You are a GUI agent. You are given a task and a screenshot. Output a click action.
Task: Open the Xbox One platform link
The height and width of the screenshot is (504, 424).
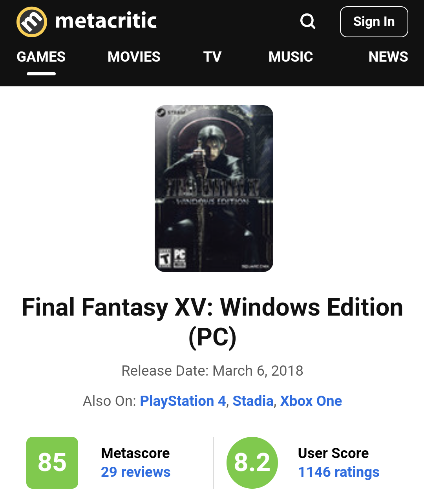[311, 401]
